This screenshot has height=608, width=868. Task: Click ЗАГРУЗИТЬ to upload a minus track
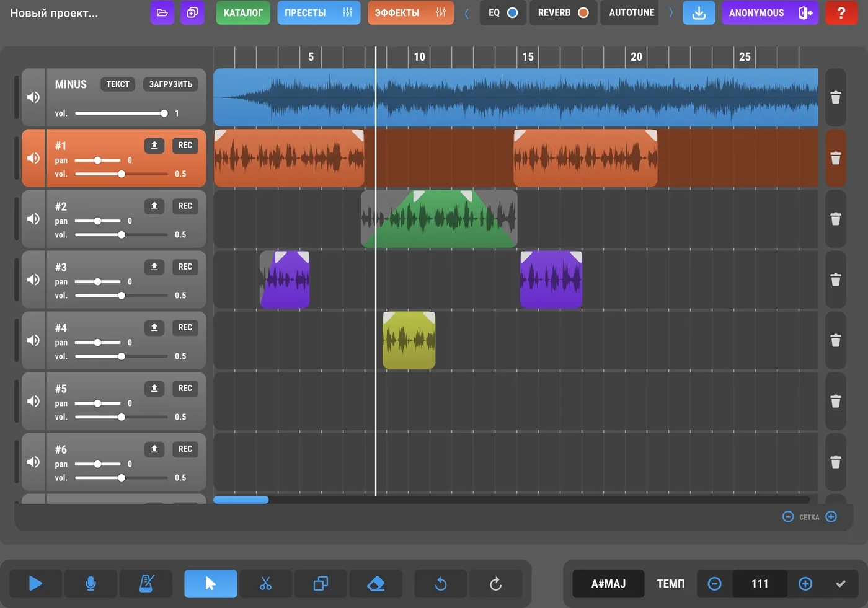[170, 84]
